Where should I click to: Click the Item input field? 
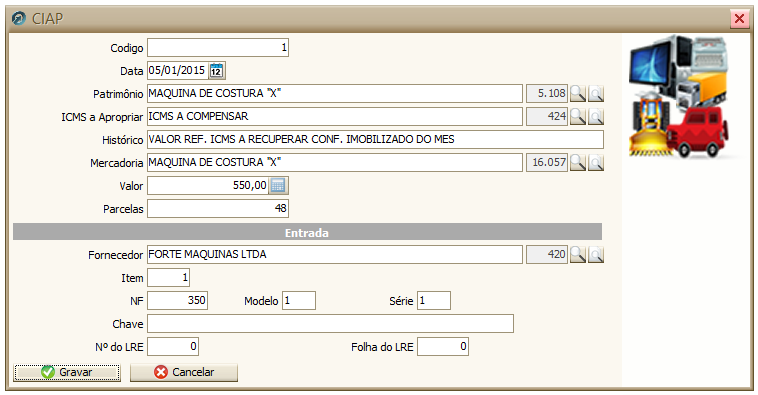(x=168, y=278)
